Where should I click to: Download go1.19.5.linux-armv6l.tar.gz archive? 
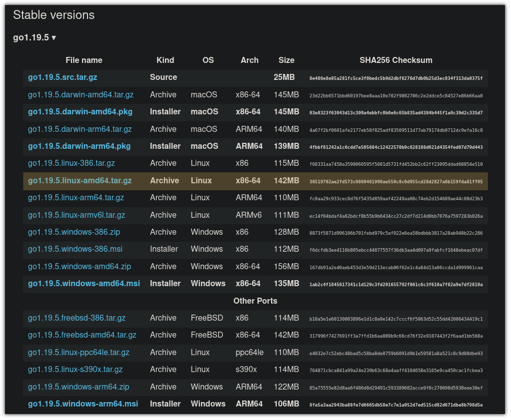tap(76, 215)
